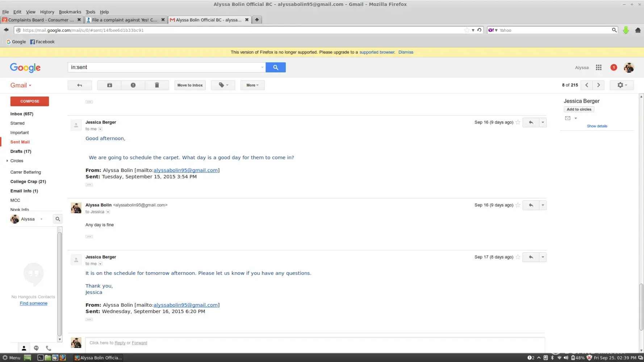Screen dimensions: 644x362
Task: Open the settings gear dropdown
Action: [x=622, y=85]
